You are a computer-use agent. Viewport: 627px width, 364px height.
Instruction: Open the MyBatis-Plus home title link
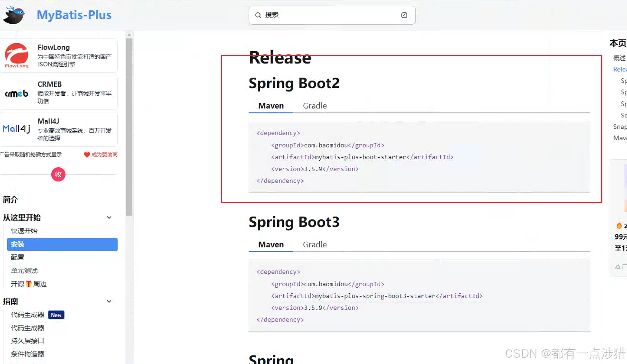(74, 15)
